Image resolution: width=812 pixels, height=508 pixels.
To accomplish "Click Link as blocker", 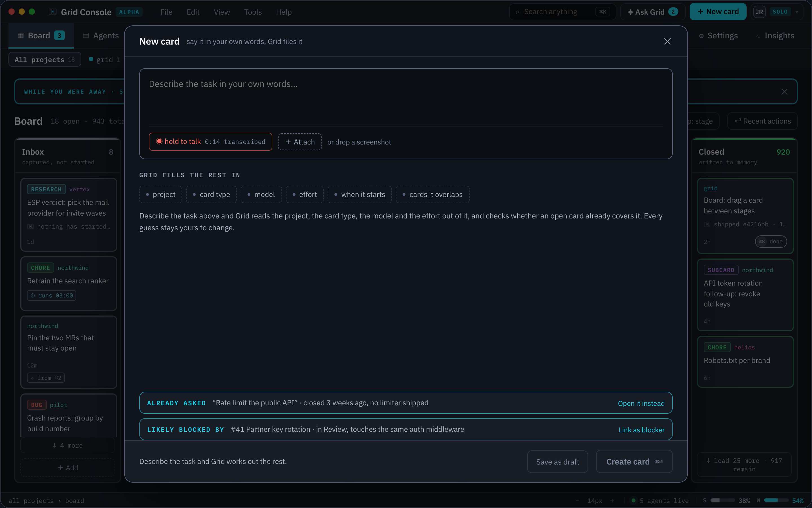I will pyautogui.click(x=641, y=430).
